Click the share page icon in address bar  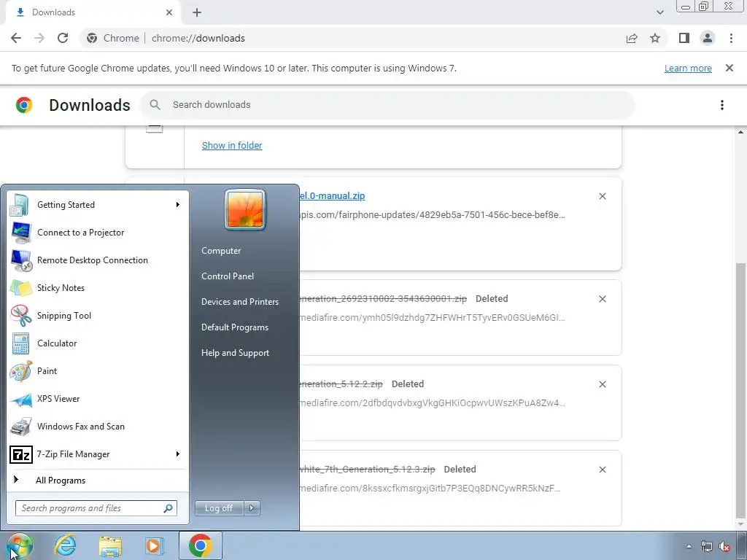point(632,38)
